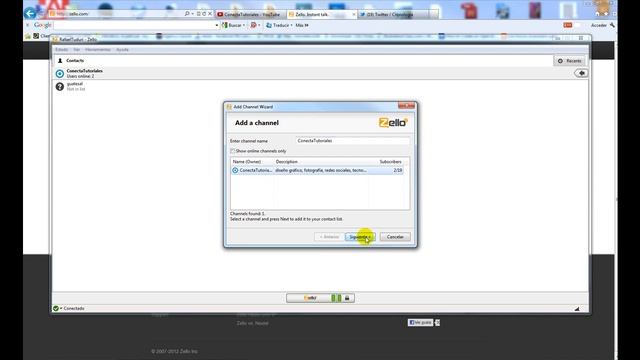Viewport: 640px width, 360px height.
Task: Click the Google toolbar search box
Action: coord(135,25)
